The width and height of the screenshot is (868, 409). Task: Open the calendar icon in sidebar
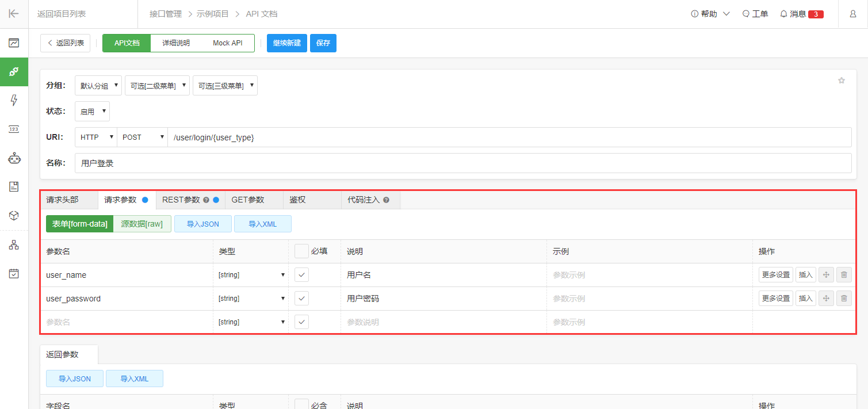[14, 274]
